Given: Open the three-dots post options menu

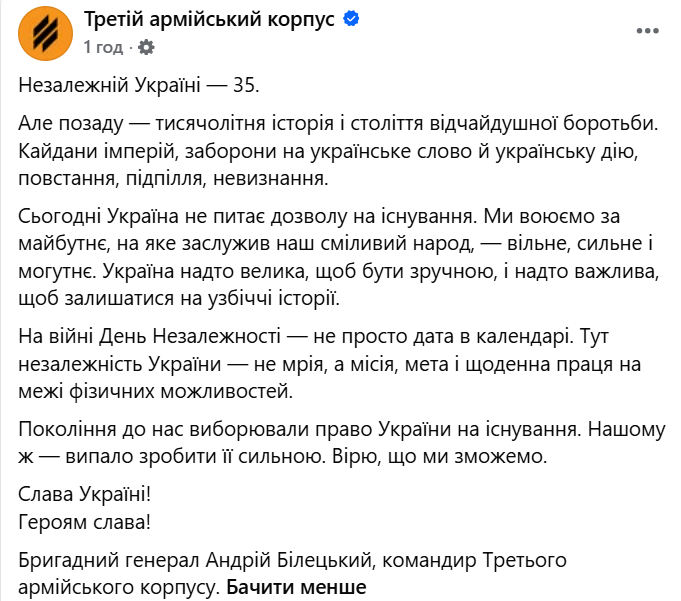Looking at the screenshot, I should [x=648, y=31].
